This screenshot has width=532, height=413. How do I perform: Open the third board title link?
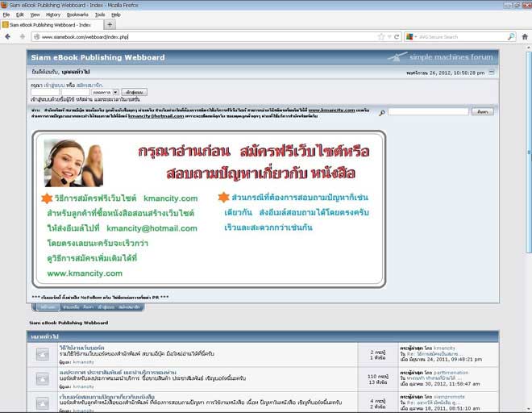(107, 397)
